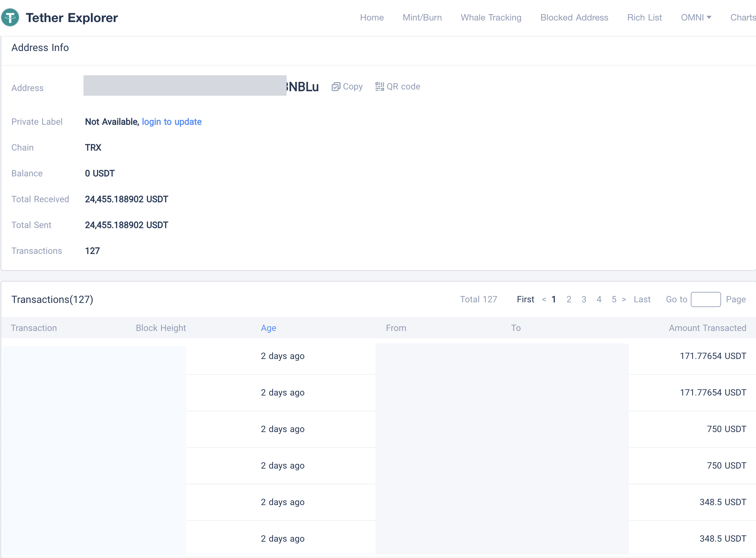Open the Charts nav item
Screen dimensions: 756x558
pos(743,18)
